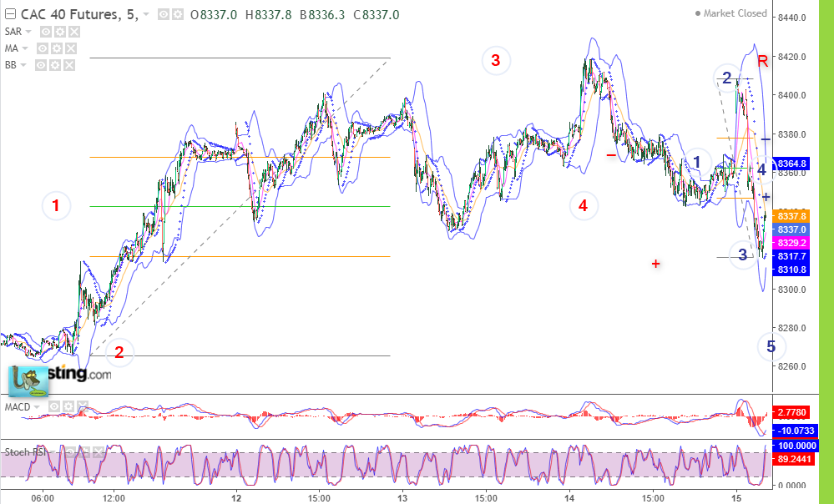834x504 pixels.
Task: Click the 8420.0 price scale tick
Action: click(x=791, y=57)
